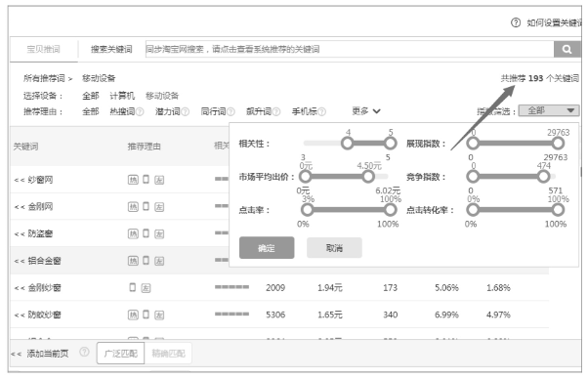Select 精确匹配 match mode
Viewport: 588px width, 379px height.
[168, 354]
